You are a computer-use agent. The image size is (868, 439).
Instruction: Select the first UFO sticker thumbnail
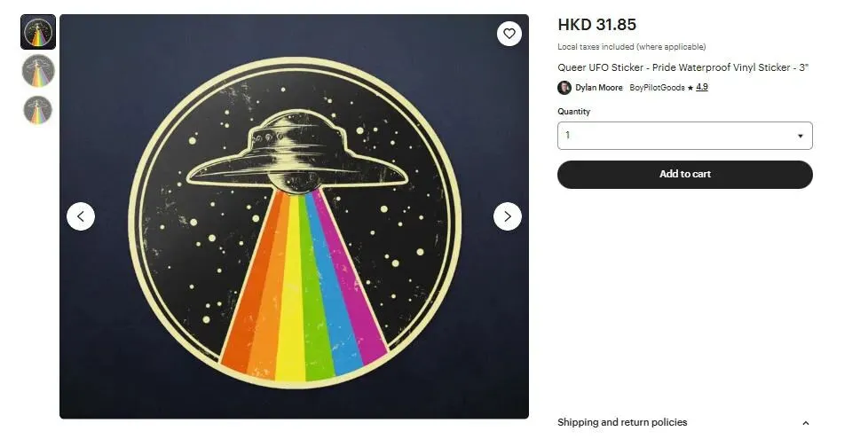[x=38, y=32]
